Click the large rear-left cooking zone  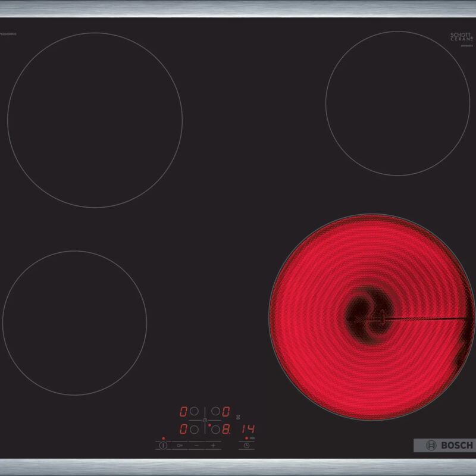tap(95, 120)
